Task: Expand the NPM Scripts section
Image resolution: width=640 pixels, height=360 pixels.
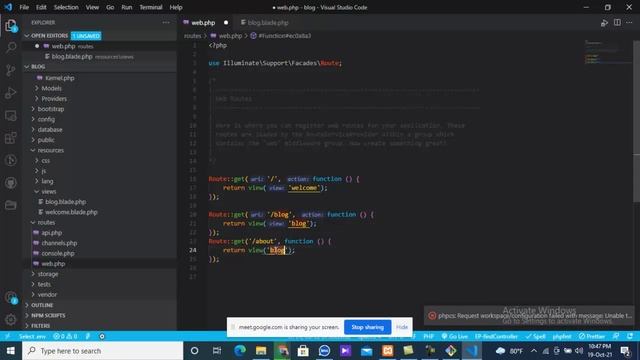Action: point(48,316)
